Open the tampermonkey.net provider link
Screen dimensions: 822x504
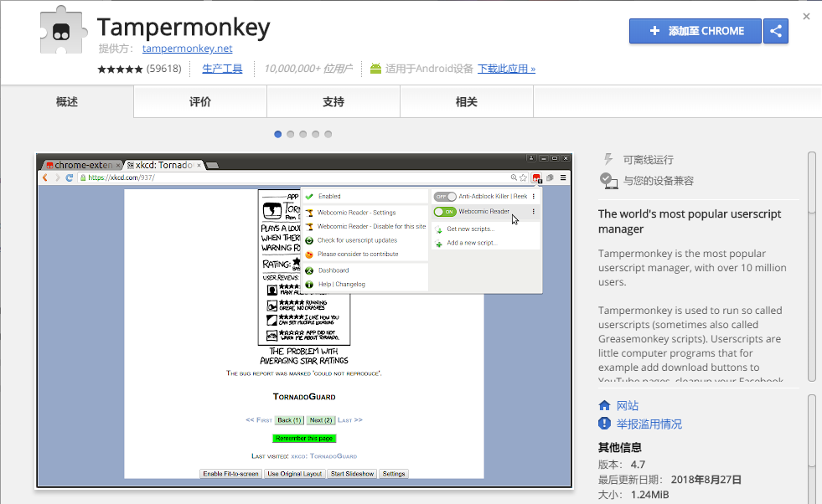click(x=187, y=49)
